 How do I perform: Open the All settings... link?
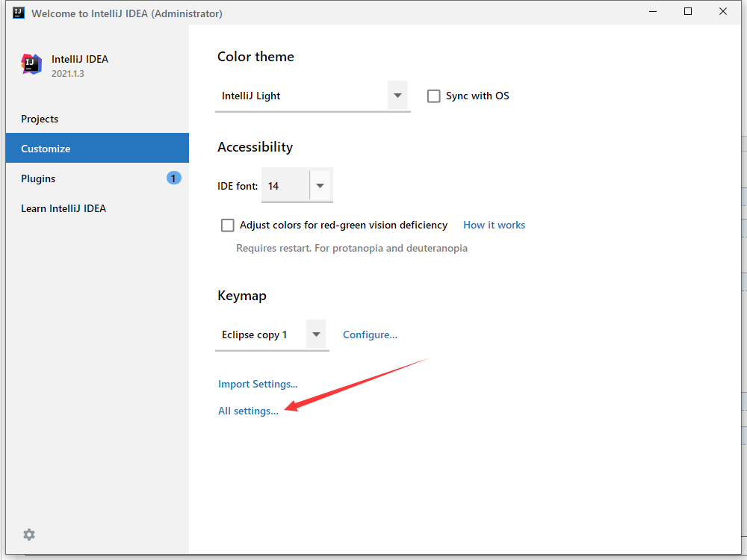[248, 411]
